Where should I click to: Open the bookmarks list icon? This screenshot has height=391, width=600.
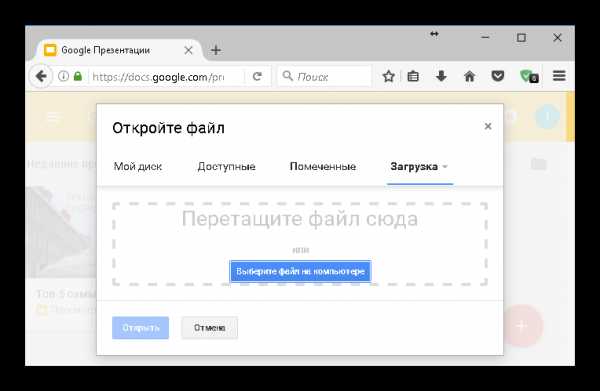(413, 76)
